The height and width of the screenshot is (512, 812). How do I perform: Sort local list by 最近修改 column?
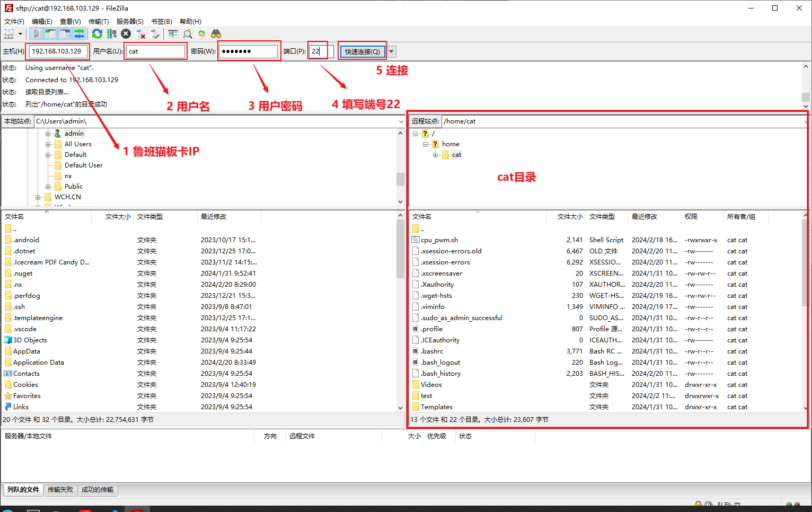229,217
